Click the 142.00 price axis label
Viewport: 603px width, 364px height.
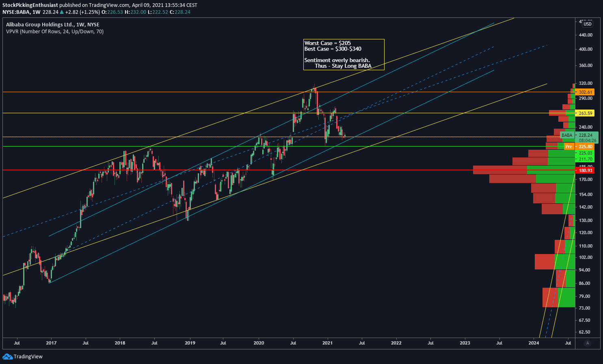click(585, 207)
